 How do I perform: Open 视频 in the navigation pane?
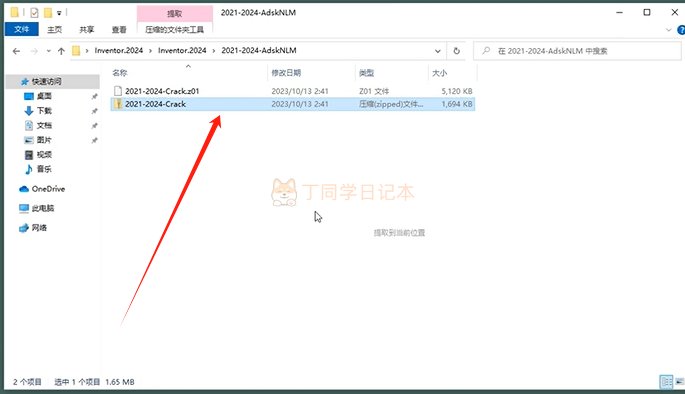(x=44, y=155)
